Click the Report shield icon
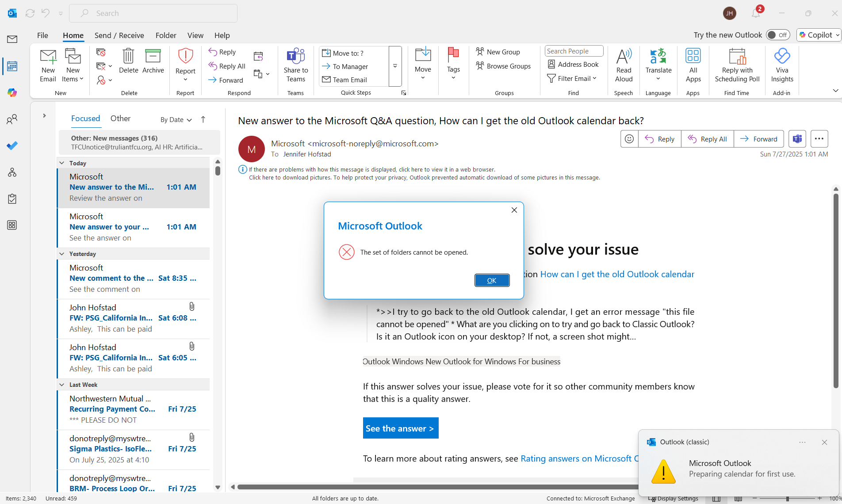The image size is (842, 504). point(185,57)
